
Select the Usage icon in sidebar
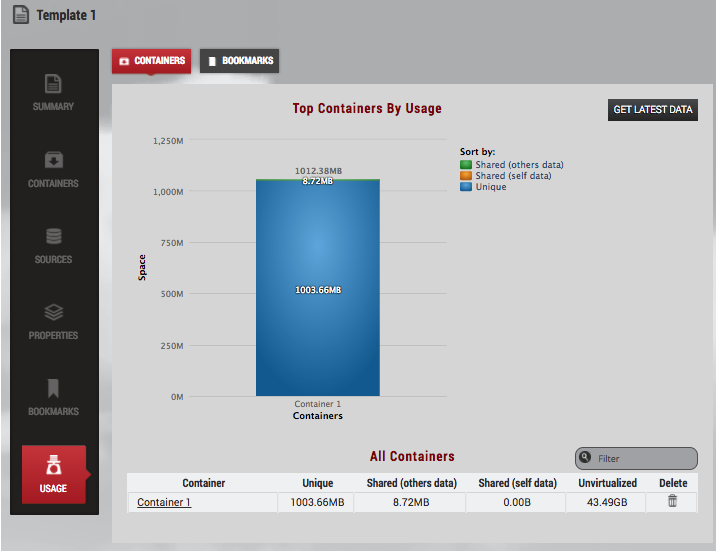coord(53,466)
